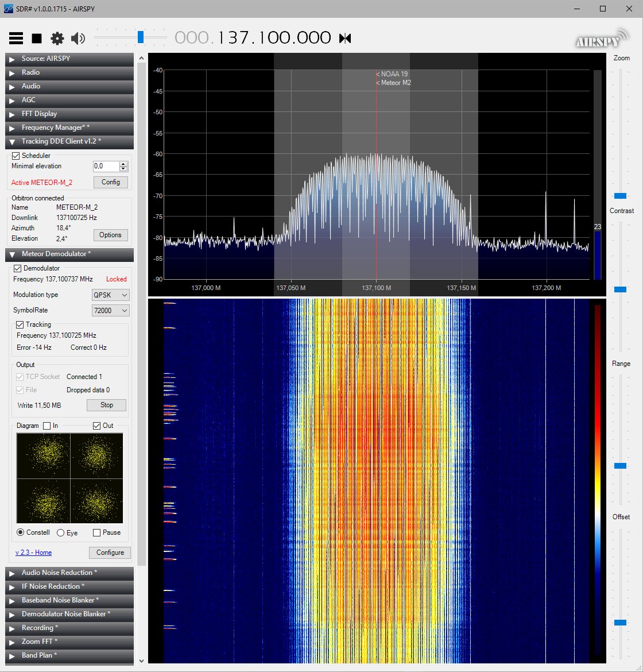The image size is (643, 672).
Task: Click the constellation diagram display
Action: coord(70,478)
